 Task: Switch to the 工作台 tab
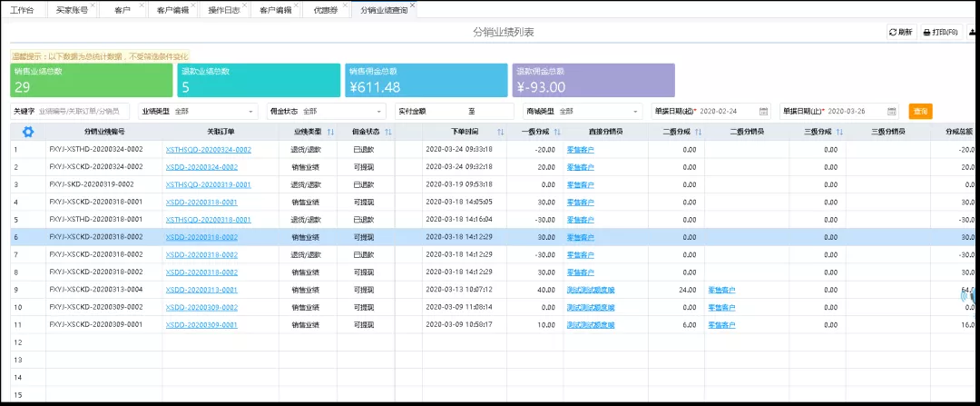pyautogui.click(x=22, y=10)
